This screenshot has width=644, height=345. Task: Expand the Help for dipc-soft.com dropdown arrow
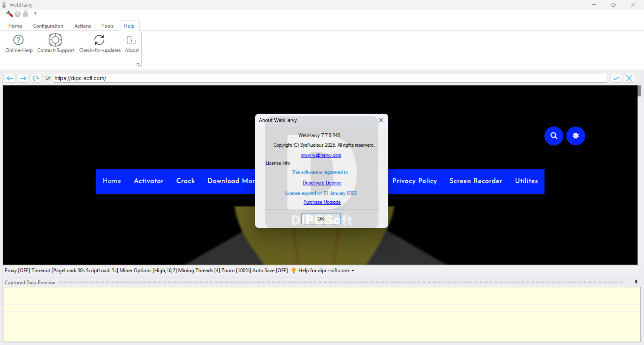[353, 271]
